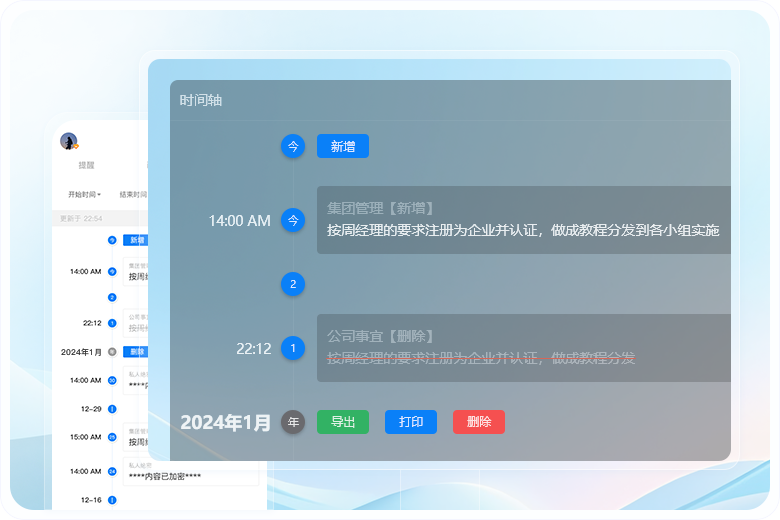Click the marker beside 12-29 in back window

pos(112,409)
